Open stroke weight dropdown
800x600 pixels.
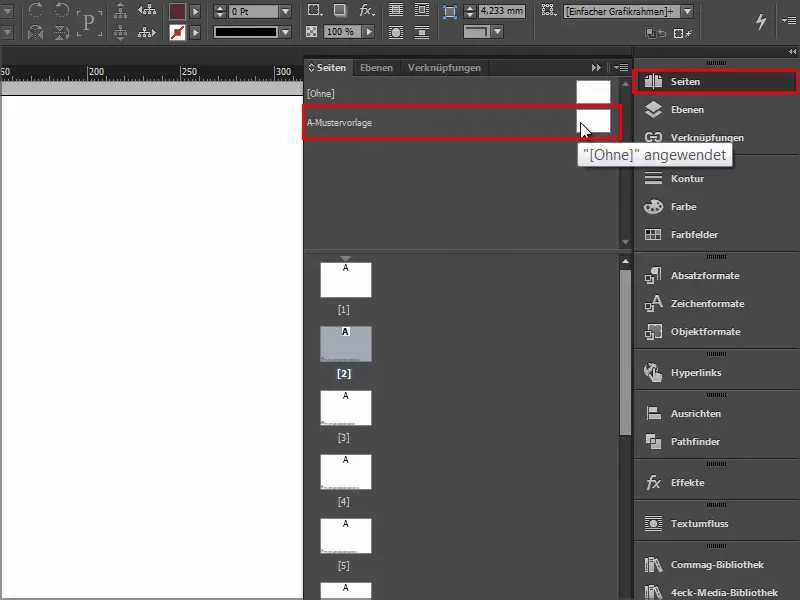click(285, 11)
